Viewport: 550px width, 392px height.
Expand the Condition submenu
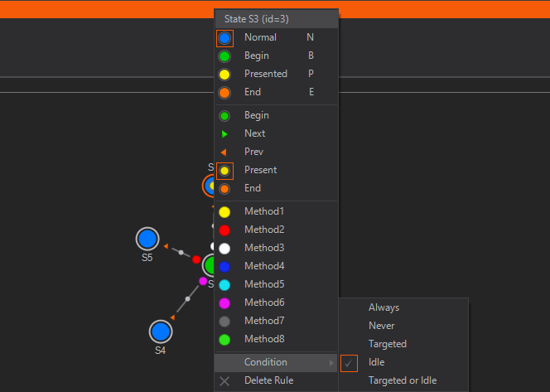click(x=266, y=362)
